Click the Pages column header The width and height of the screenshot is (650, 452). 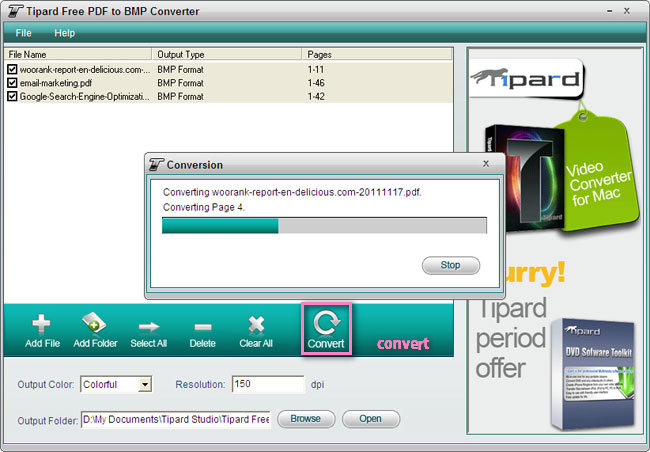pos(377,54)
